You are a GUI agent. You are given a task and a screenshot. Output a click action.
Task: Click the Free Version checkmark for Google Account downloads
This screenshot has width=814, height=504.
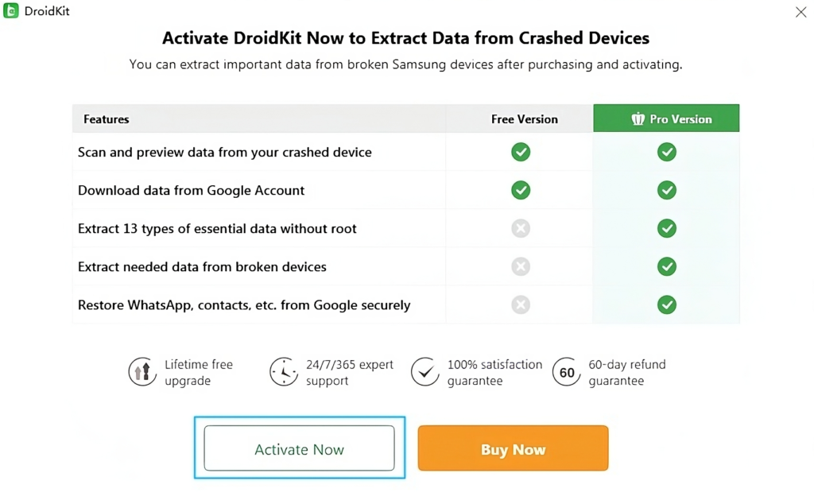[521, 190]
